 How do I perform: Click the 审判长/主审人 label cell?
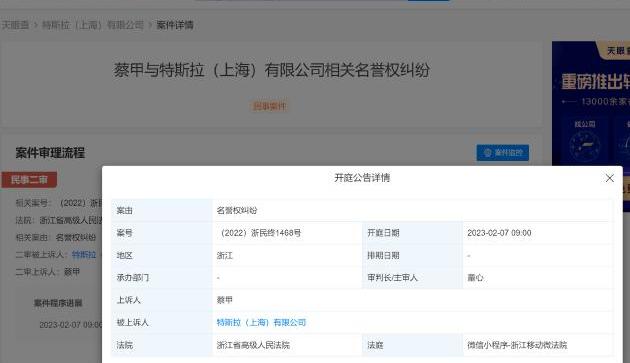(x=412, y=277)
